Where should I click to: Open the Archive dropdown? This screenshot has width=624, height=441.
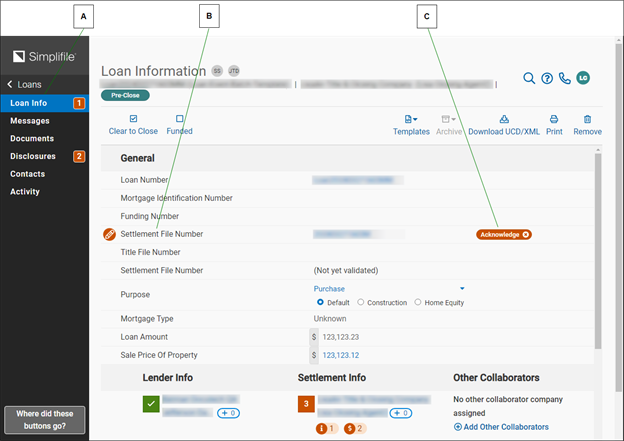(x=449, y=125)
